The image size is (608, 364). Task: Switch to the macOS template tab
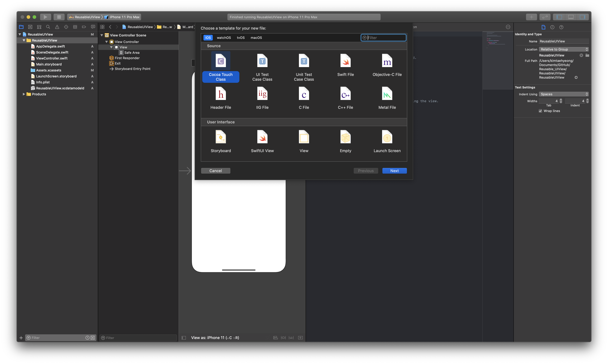256,38
